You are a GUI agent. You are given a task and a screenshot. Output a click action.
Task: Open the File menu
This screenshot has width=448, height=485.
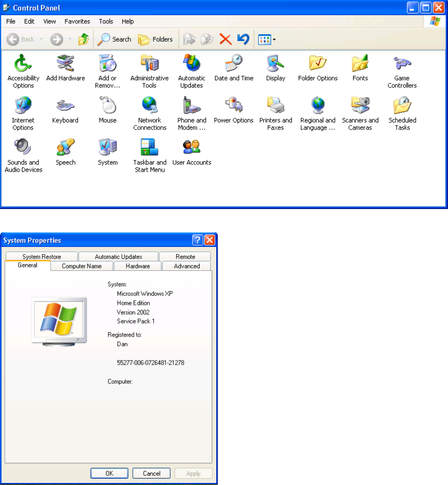tap(11, 21)
